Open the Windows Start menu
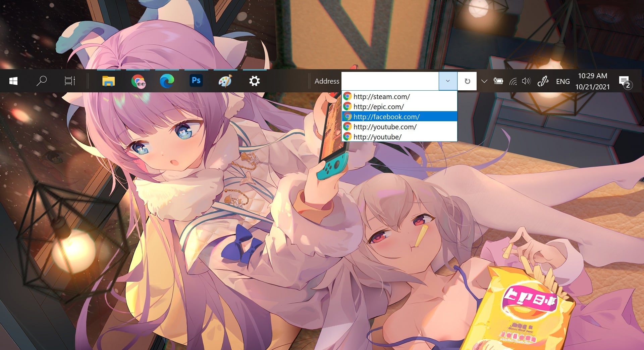Image resolution: width=644 pixels, height=350 pixels. tap(13, 81)
